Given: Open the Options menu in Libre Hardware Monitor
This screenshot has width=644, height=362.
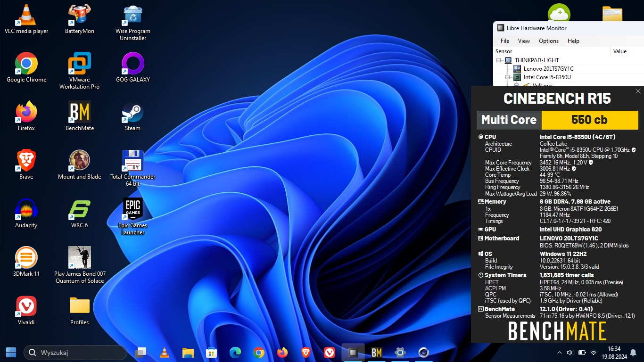Looking at the screenshot, I should [549, 41].
